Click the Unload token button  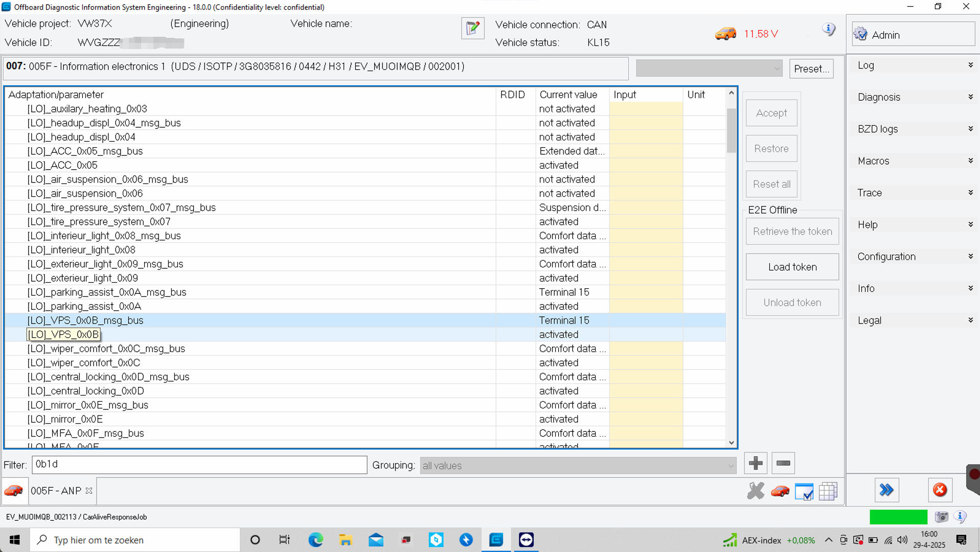pyautogui.click(x=792, y=303)
